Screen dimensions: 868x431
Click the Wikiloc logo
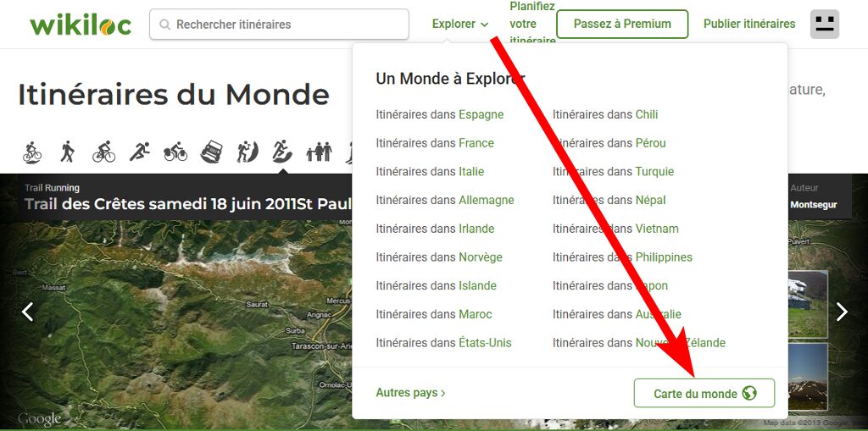coord(81,25)
